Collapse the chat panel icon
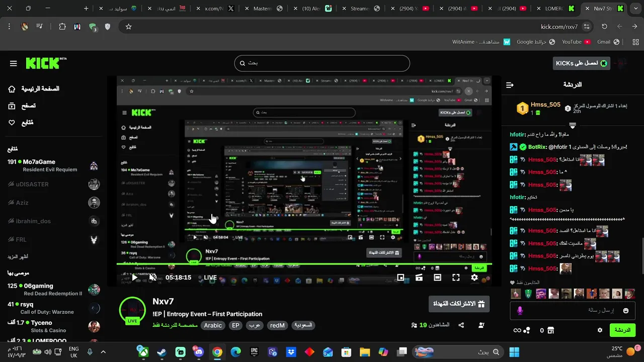Image resolution: width=644 pixels, height=362 pixels. point(510,85)
